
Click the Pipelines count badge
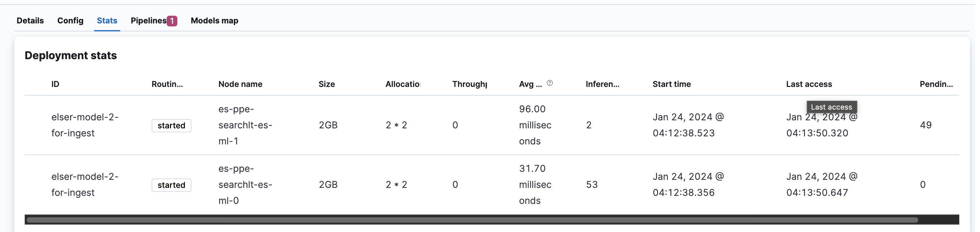(x=172, y=21)
